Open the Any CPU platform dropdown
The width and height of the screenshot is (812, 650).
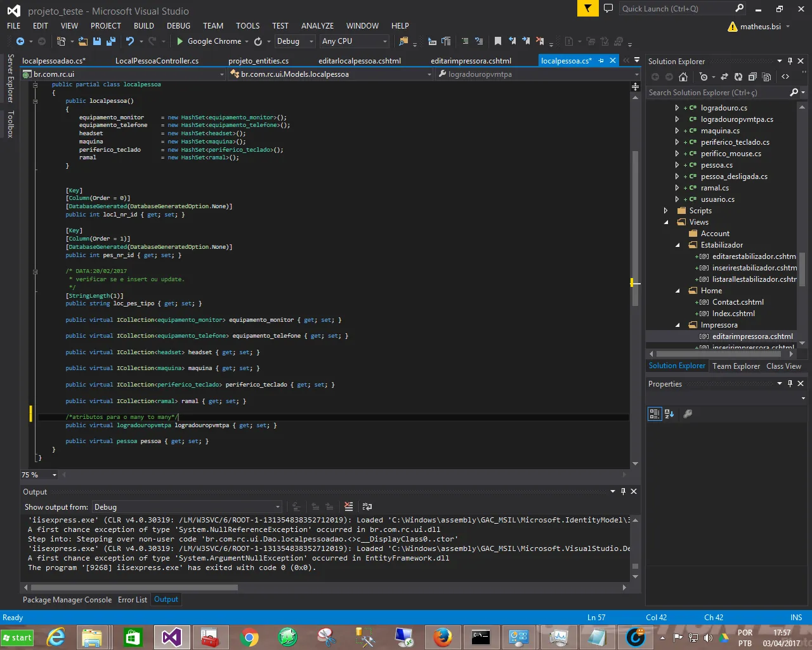click(x=354, y=41)
